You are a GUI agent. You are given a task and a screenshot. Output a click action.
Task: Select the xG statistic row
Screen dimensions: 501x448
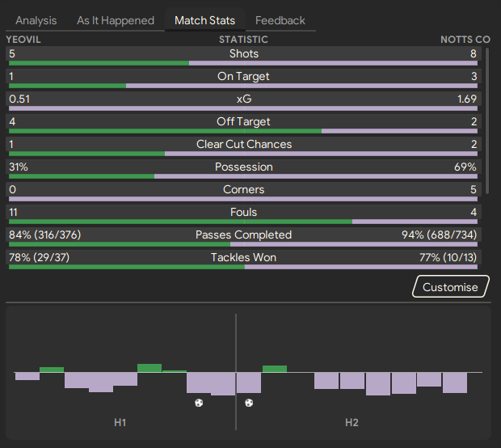click(x=243, y=99)
